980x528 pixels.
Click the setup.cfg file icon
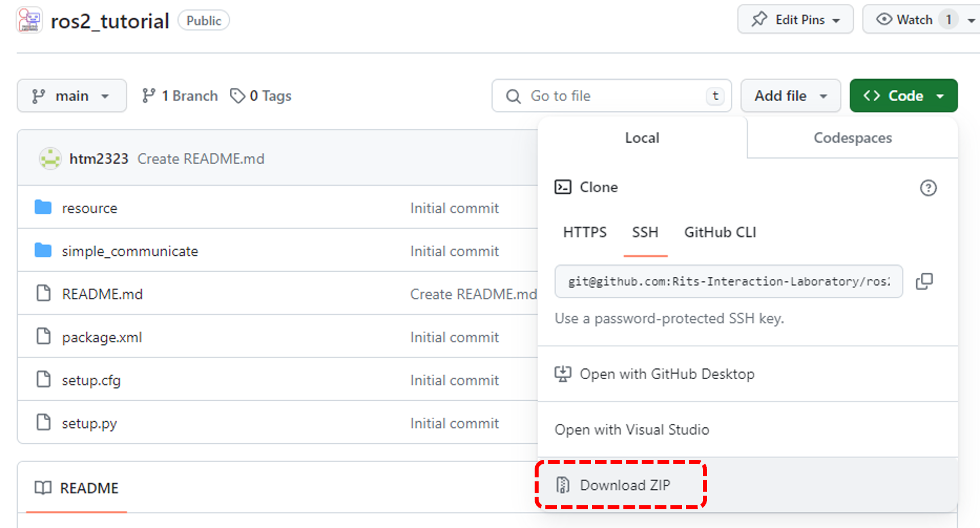coord(43,379)
